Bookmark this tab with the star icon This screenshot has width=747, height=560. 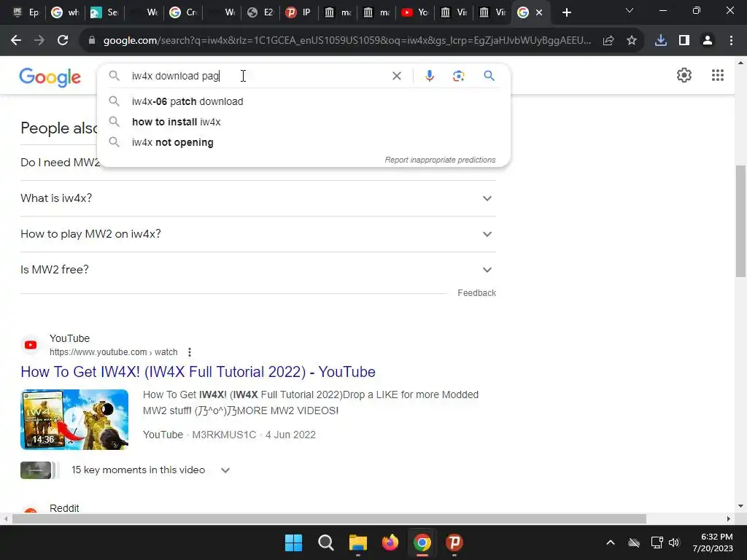click(x=632, y=41)
